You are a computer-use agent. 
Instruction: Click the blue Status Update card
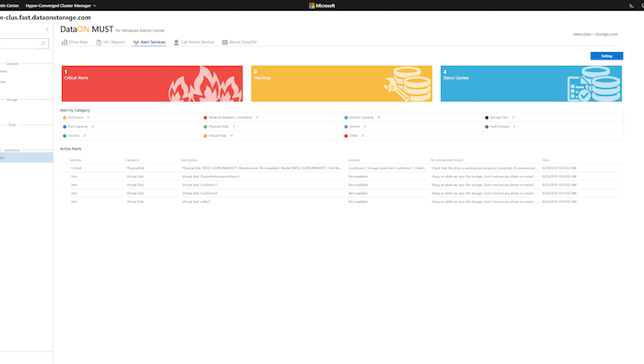tap(531, 83)
